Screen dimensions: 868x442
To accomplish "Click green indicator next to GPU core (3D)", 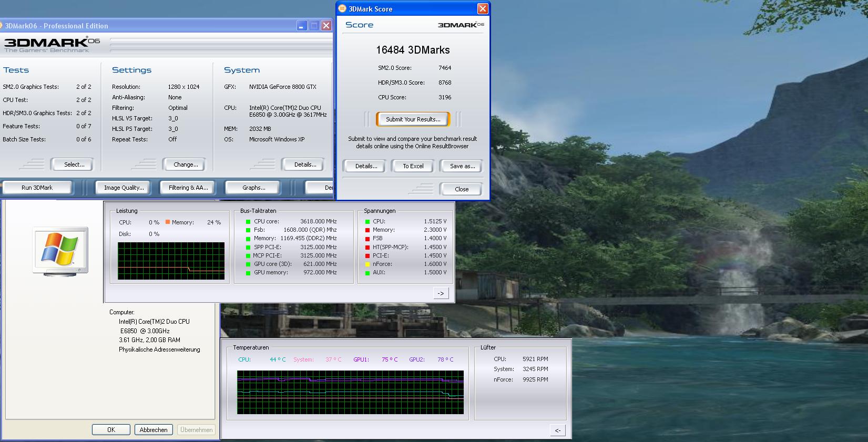I will 248,264.
